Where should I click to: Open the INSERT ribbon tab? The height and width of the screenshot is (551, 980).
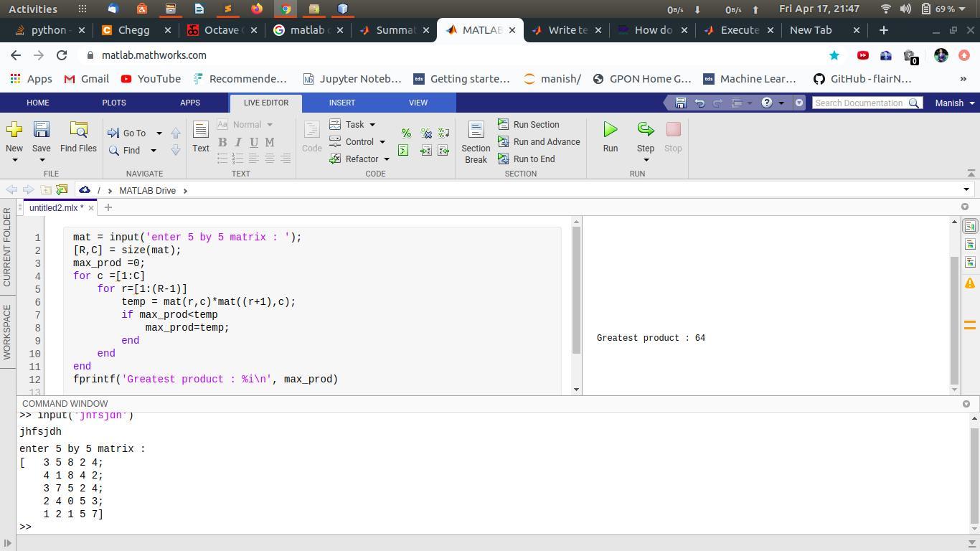[x=342, y=103]
